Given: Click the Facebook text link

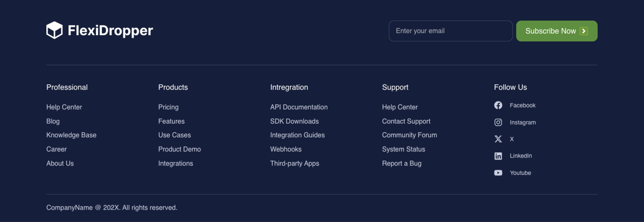Looking at the screenshot, I should [523, 105].
